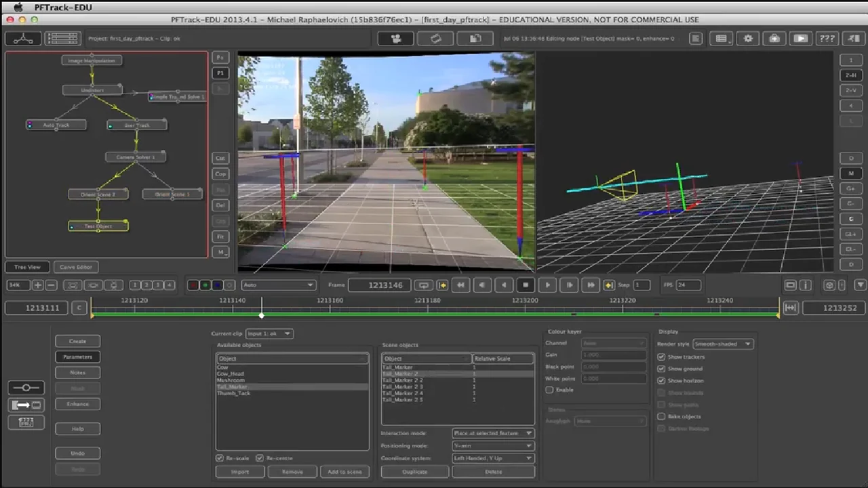
Task: Switch to the Tree View tab
Action: pos(28,267)
